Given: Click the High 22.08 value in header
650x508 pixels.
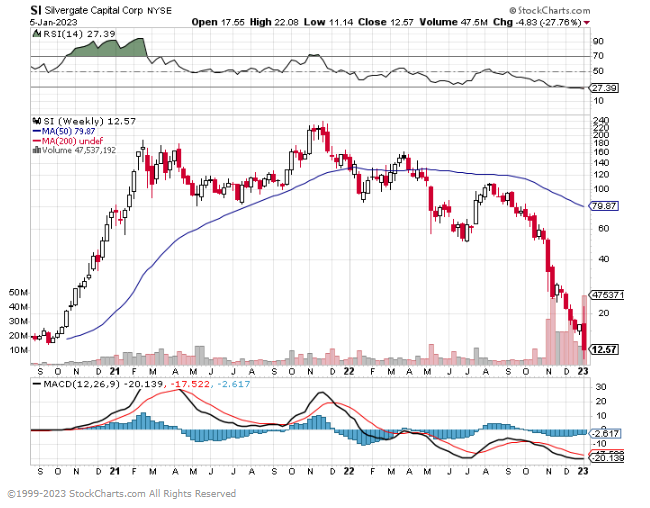Looking at the screenshot, I should 274,22.
